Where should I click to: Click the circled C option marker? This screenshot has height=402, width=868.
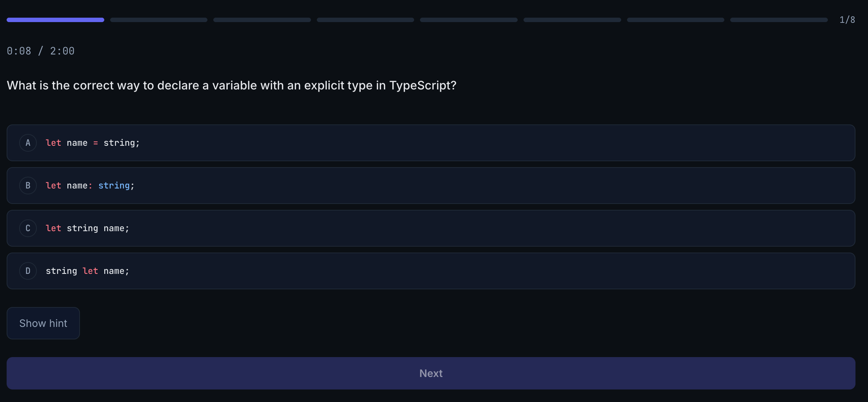[x=28, y=228]
